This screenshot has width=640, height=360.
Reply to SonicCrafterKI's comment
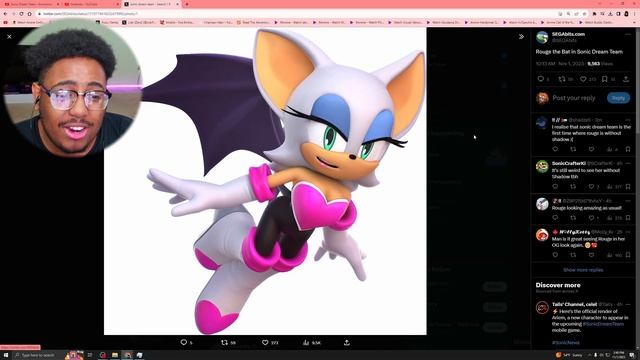click(555, 187)
